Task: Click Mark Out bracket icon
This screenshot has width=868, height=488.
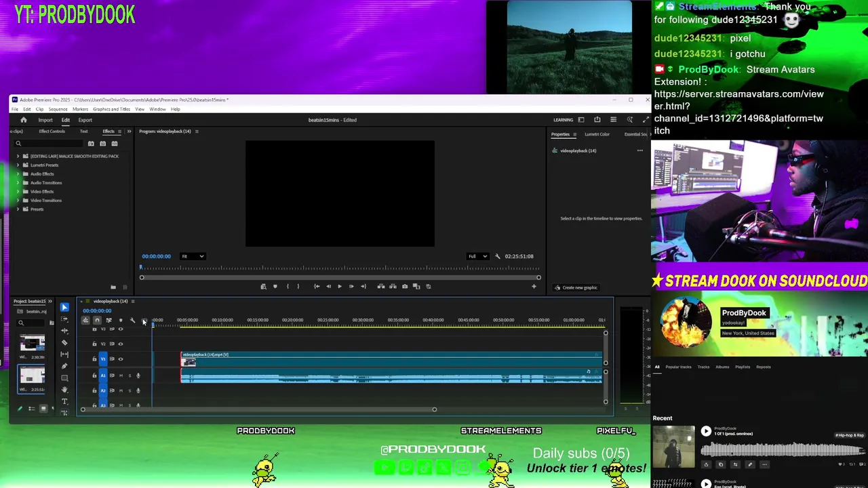Action: (298, 286)
